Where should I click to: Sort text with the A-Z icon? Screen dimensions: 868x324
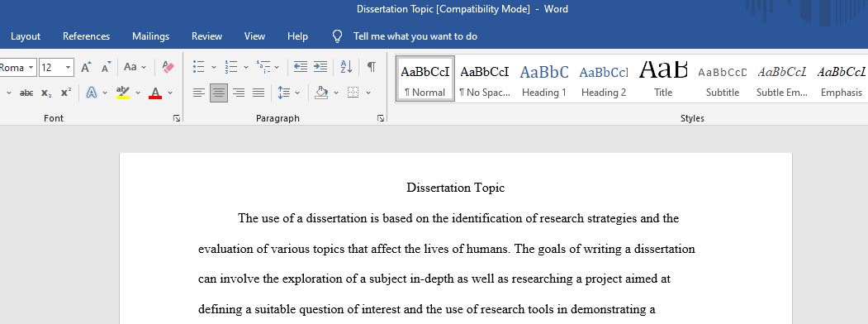(x=347, y=67)
